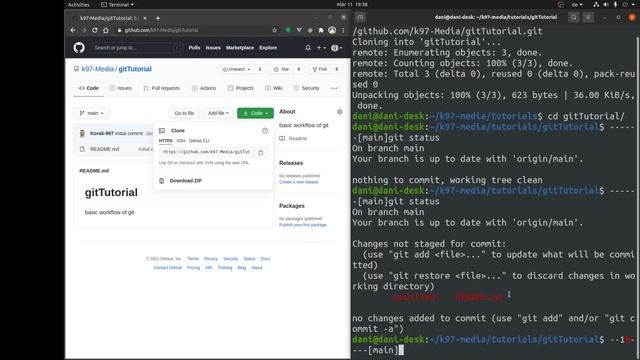Click the terminal search icon
Screen dimensions: 640x360
pos(573,17)
